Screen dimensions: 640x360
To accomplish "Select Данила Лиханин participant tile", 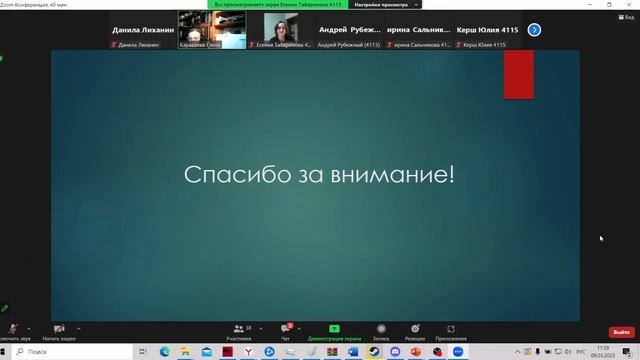I will pyautogui.click(x=143, y=30).
